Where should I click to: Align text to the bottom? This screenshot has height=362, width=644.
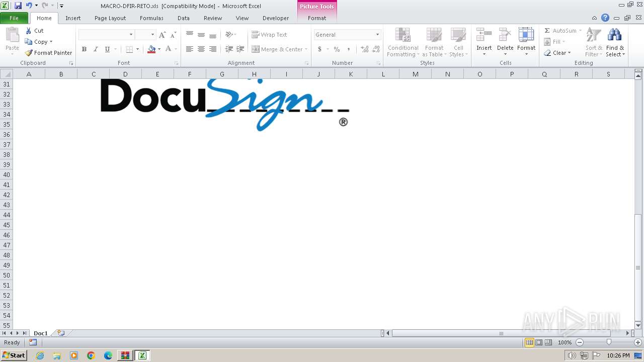(x=213, y=35)
